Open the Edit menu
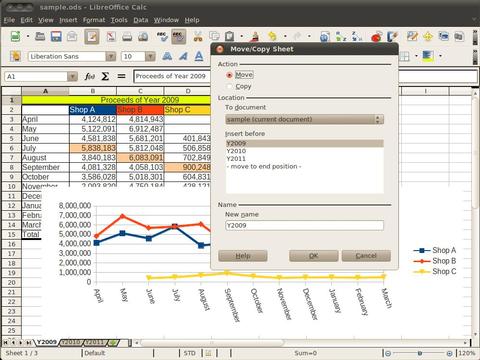Image resolution: width=480 pixels, height=360 pixels. tap(27, 20)
